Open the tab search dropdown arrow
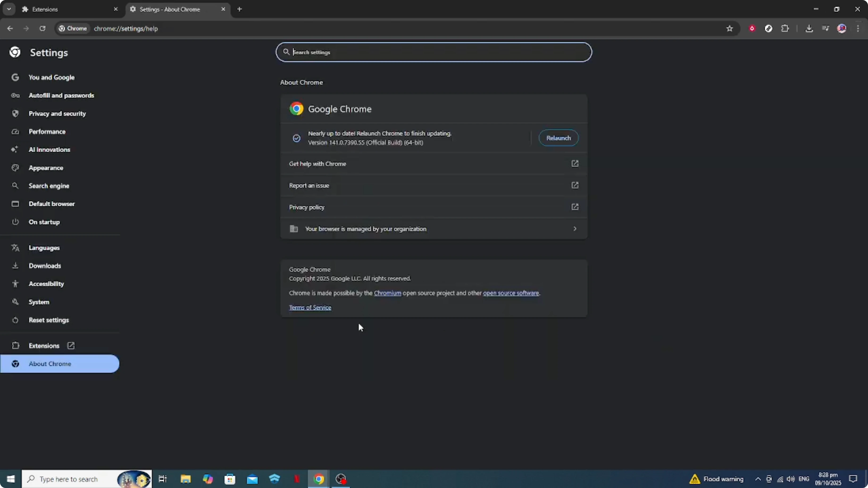 click(x=9, y=9)
